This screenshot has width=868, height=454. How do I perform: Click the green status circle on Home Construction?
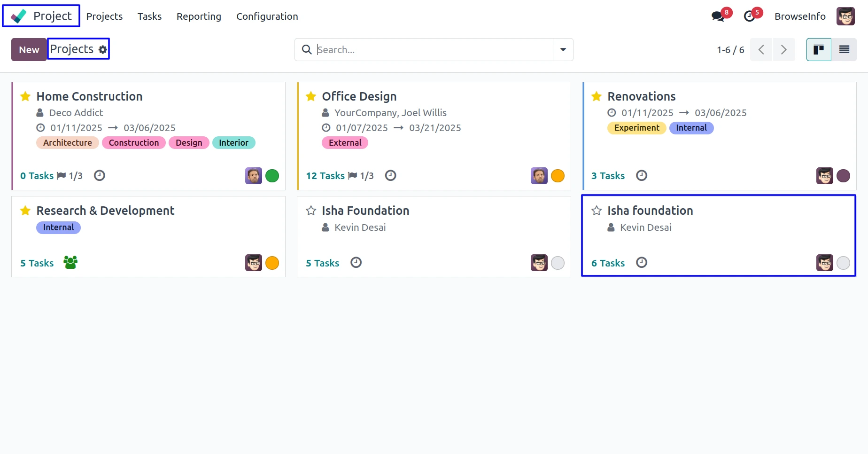[272, 176]
